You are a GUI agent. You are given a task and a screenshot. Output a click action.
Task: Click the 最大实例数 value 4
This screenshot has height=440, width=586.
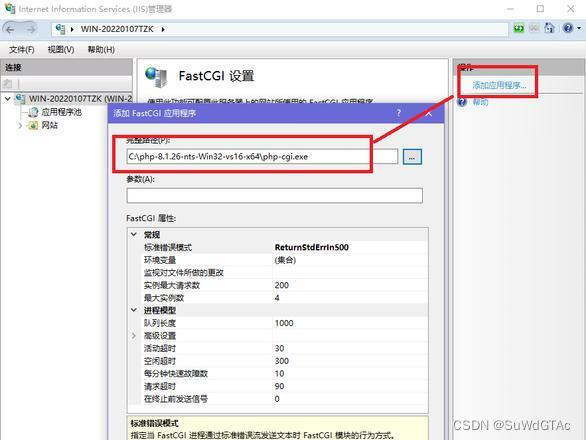(277, 298)
